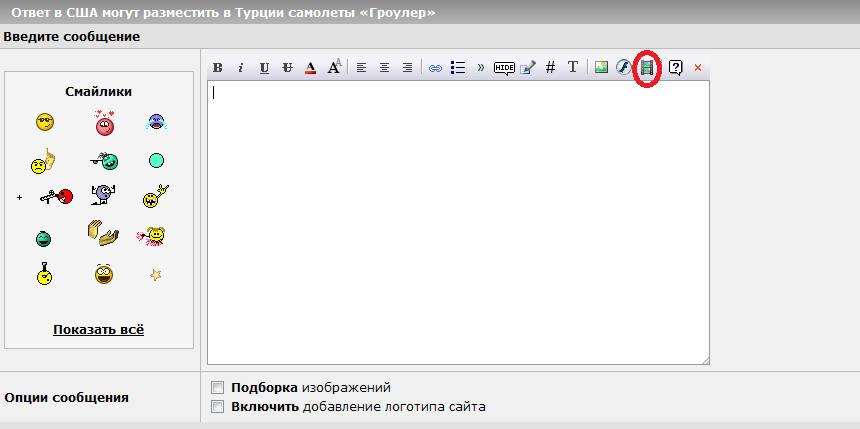Toggle bold text formatting
Screen dimensions: 860x429
click(218, 68)
